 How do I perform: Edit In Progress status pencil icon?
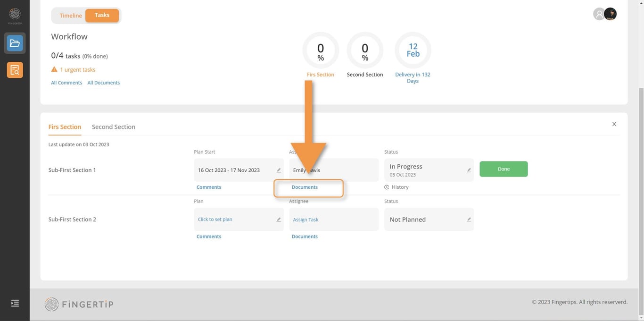pos(469,170)
